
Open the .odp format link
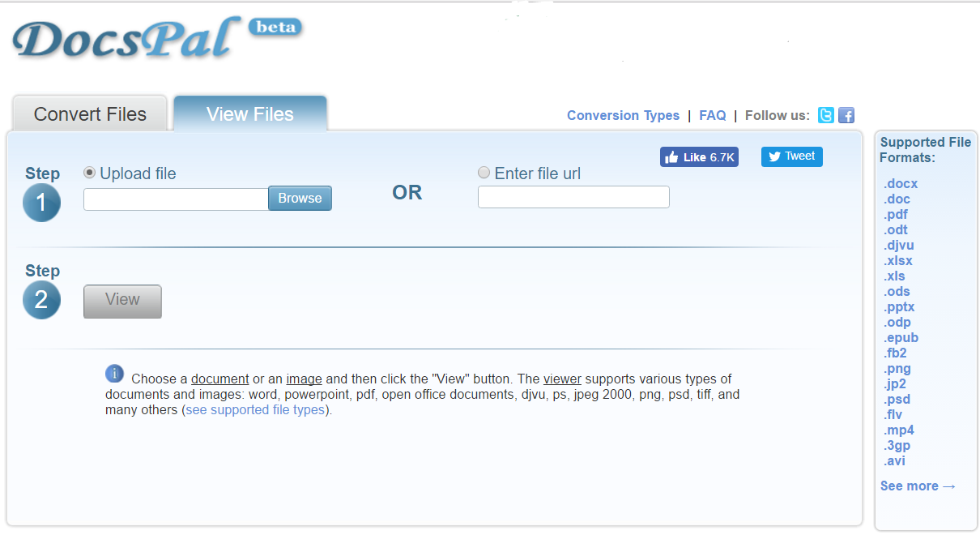click(x=897, y=323)
